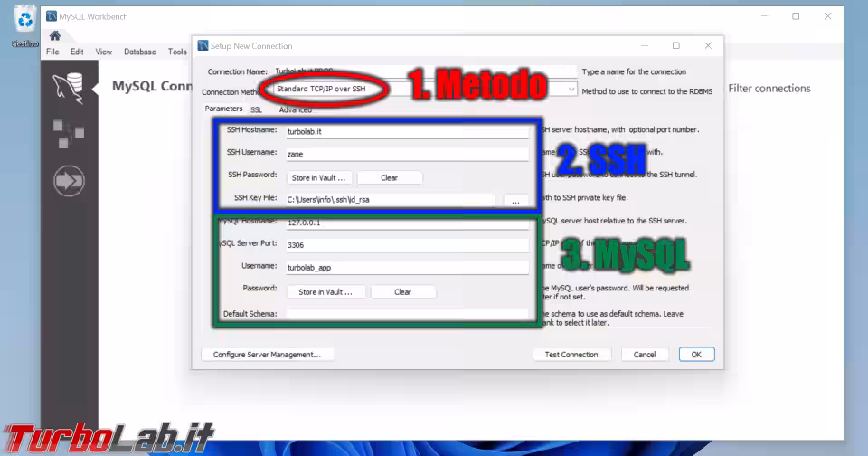Screen dimensions: 868x456
Task: Store the MySQL password in vault
Action: pos(325,292)
